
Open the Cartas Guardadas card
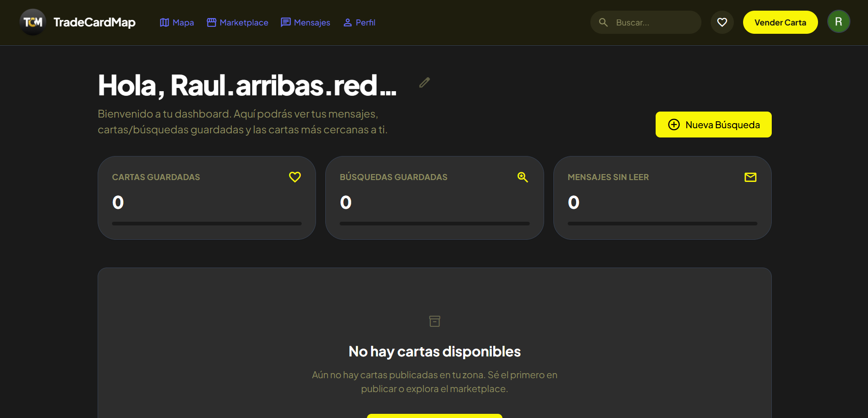[207, 198]
